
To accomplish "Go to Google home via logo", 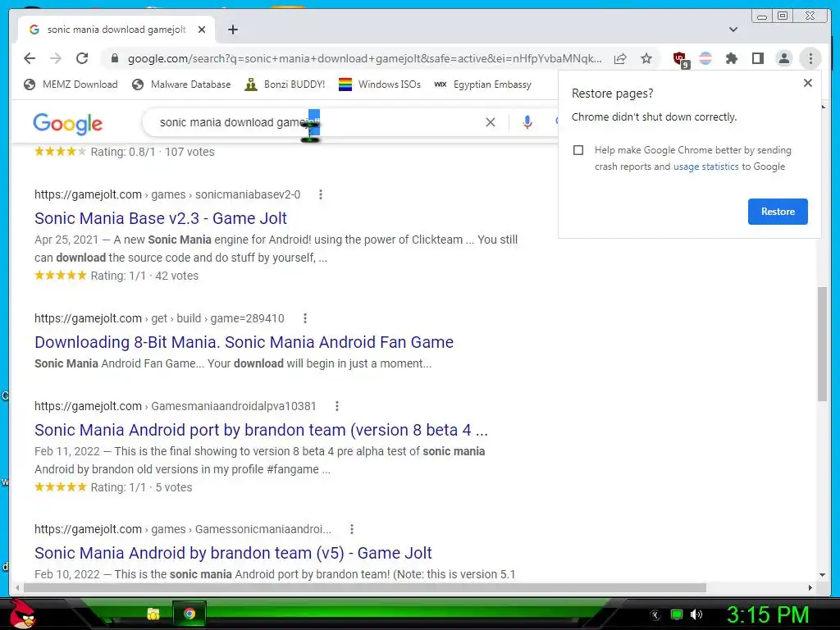I will 67,123.
